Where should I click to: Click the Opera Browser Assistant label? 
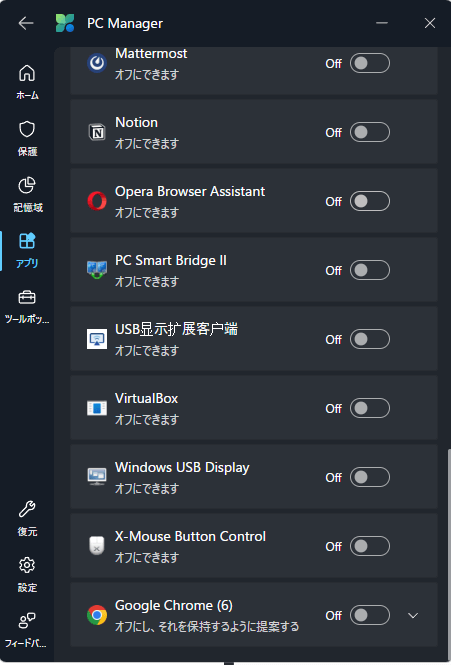[x=190, y=192]
